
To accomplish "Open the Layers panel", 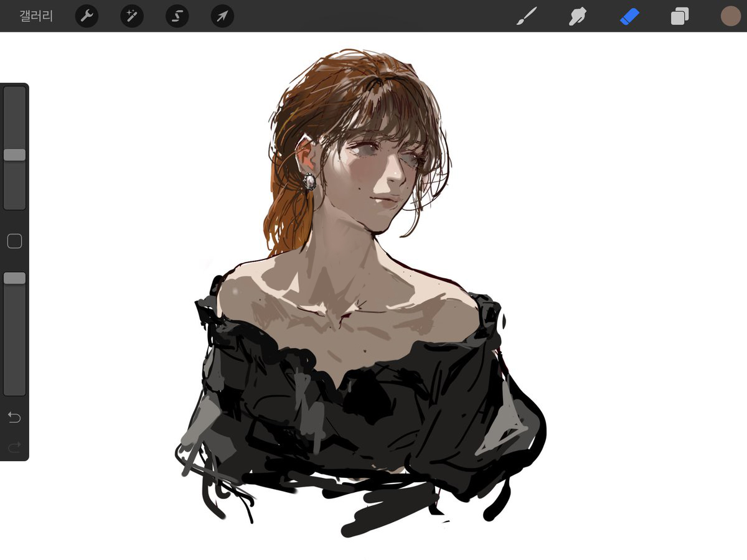I will pyautogui.click(x=679, y=16).
